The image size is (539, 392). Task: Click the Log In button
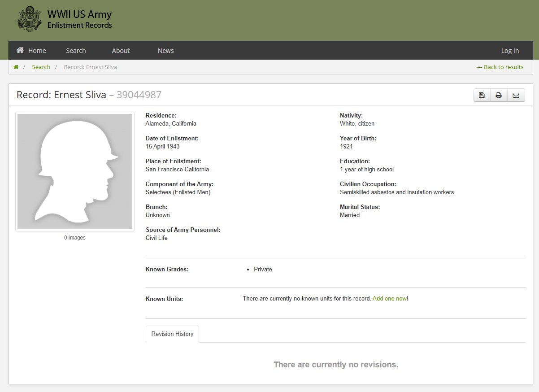click(510, 51)
